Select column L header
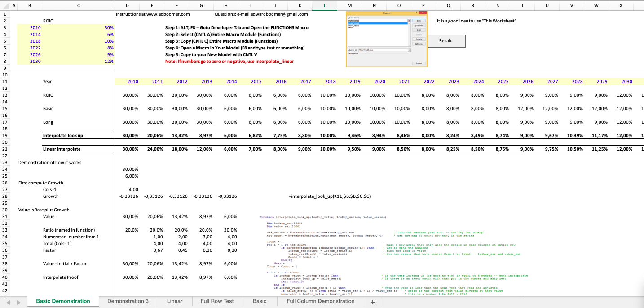 (x=324, y=5)
